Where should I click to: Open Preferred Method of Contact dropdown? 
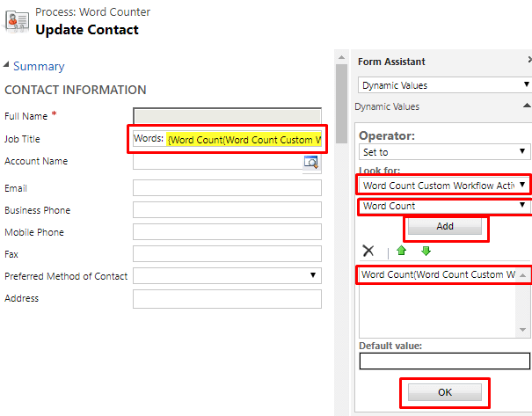tap(227, 275)
